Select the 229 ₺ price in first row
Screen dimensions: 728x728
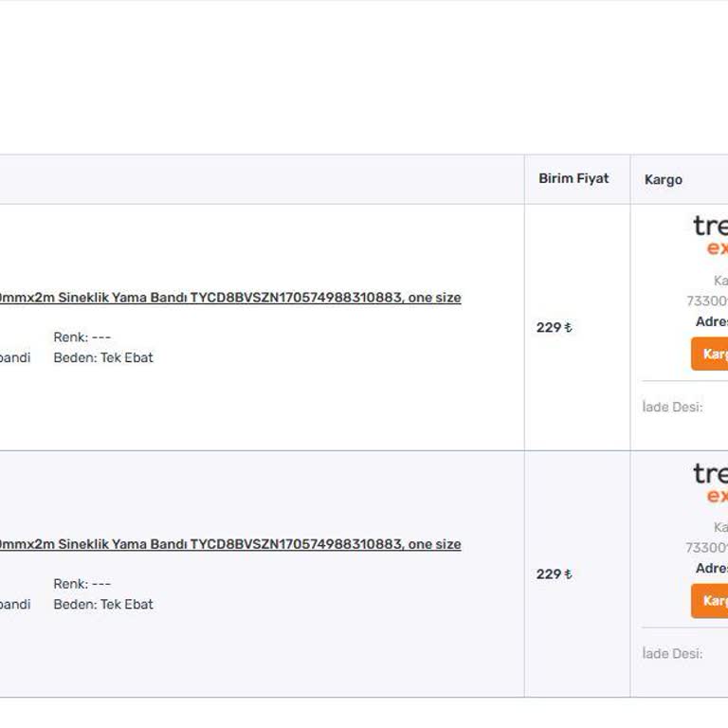[554, 328]
